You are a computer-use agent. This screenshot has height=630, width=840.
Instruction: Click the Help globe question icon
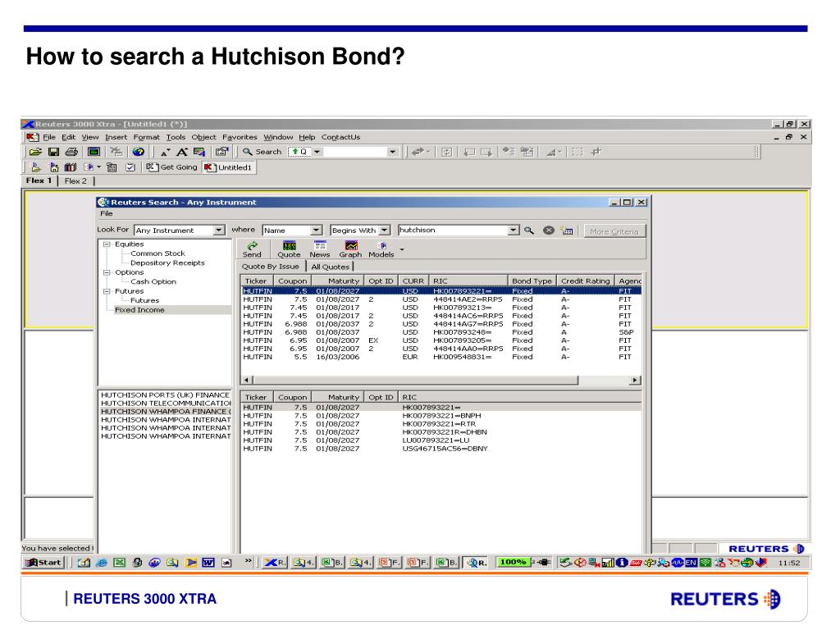(139, 152)
